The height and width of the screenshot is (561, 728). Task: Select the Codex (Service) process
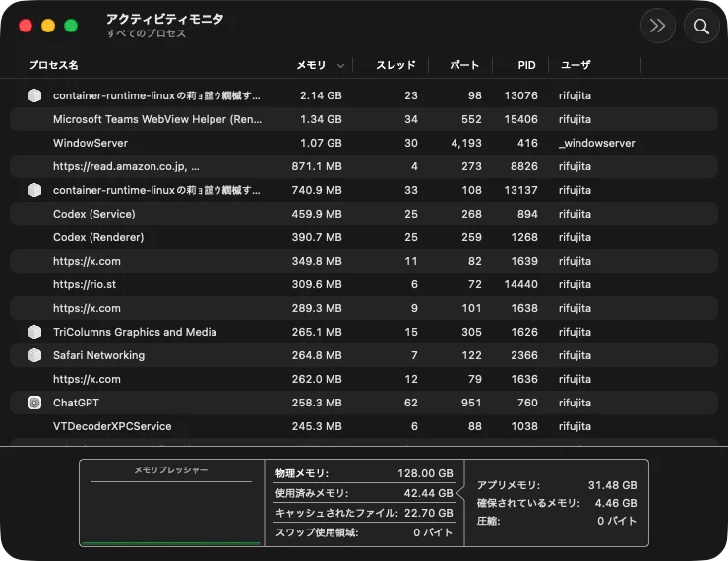pos(364,214)
